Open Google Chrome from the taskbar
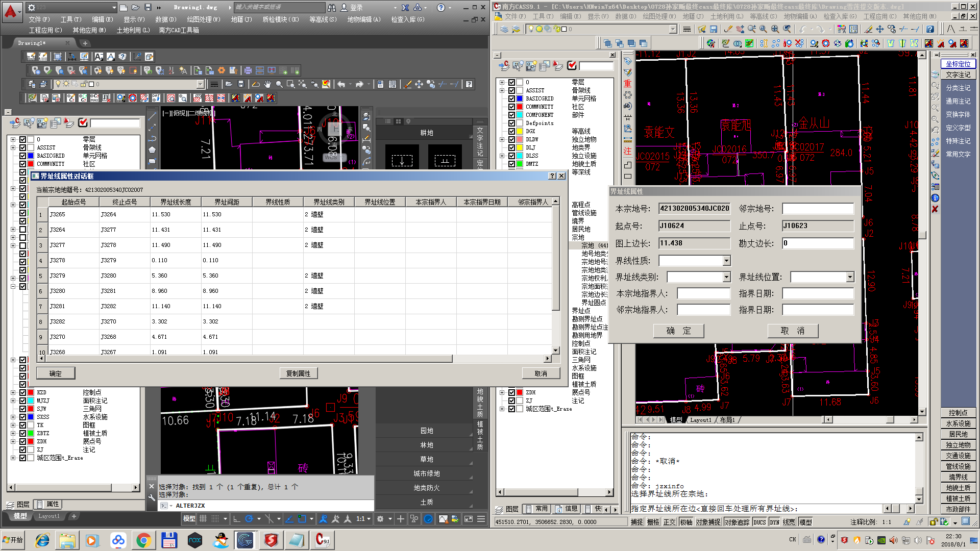This screenshot has width=980, height=551. (x=143, y=540)
